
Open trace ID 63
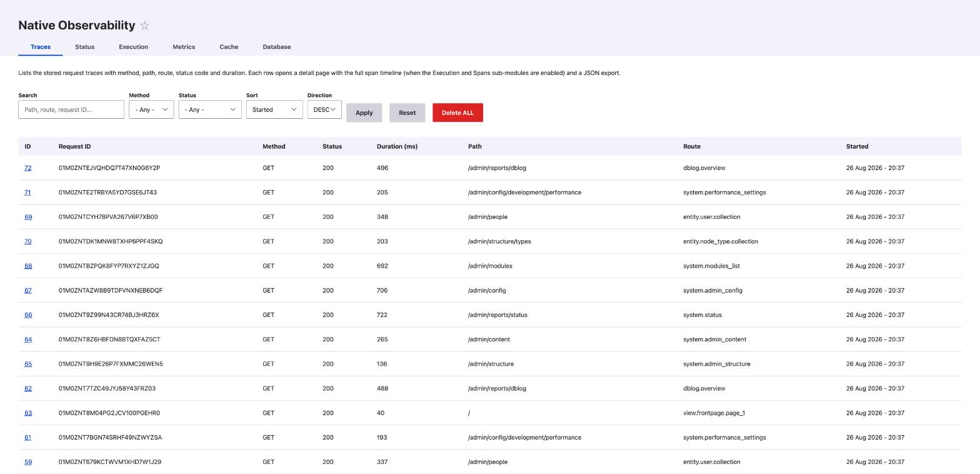tap(28, 413)
